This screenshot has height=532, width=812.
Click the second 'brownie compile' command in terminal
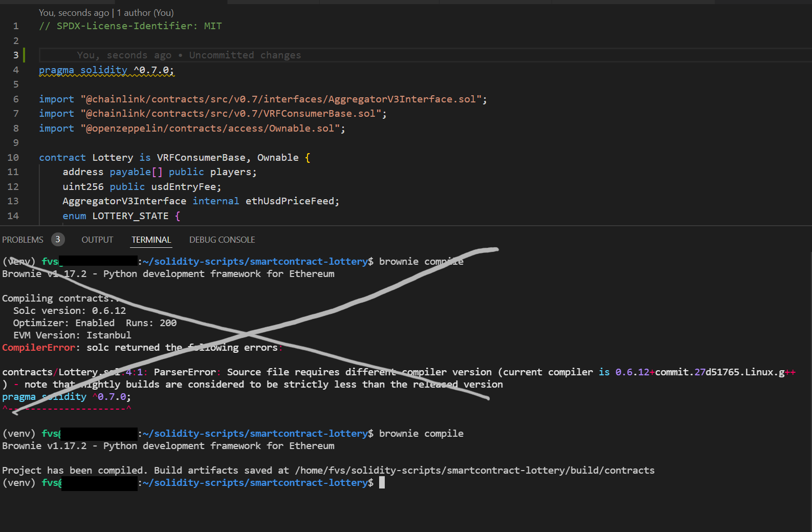421,434
